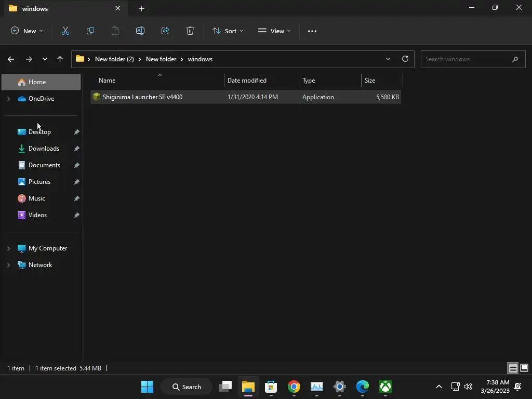Show hidden tray icons chevron
Screen dimensions: 532x399
click(x=438, y=387)
